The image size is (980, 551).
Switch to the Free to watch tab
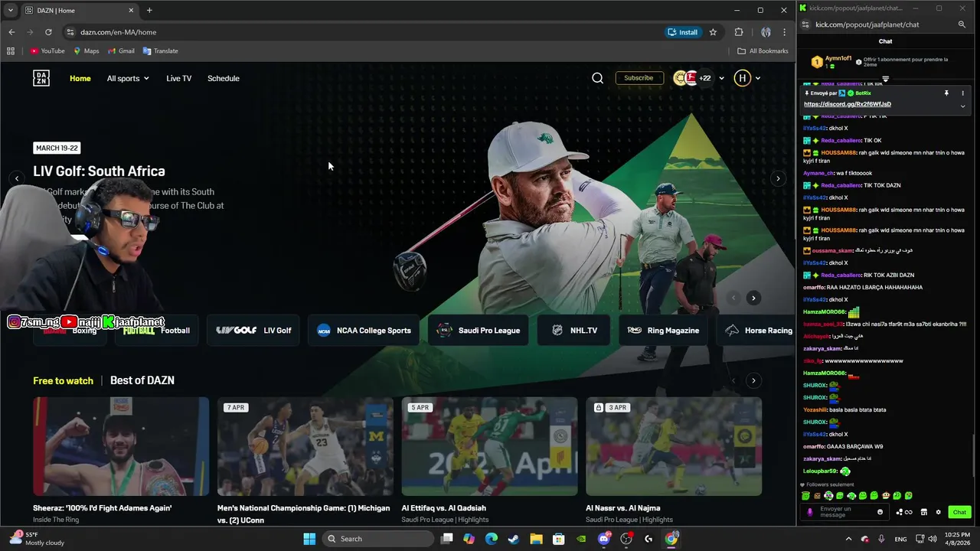63,380
